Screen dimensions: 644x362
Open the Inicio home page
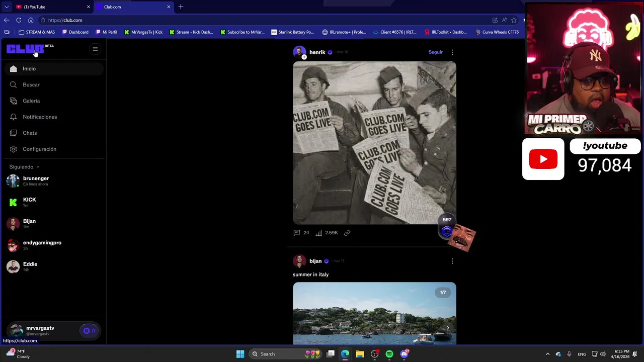click(53, 68)
